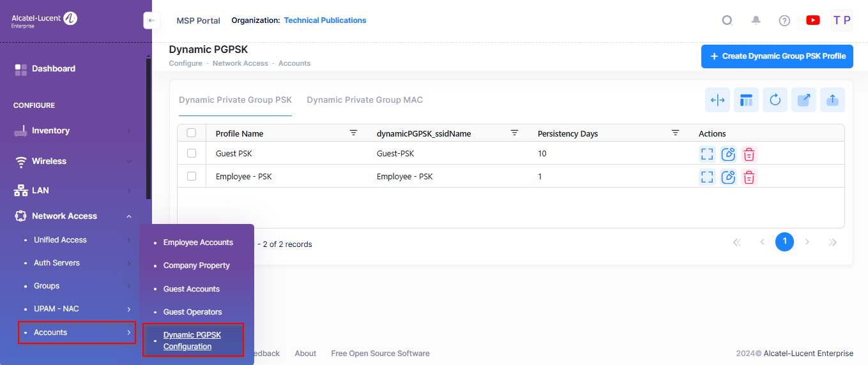Image resolution: width=868 pixels, height=365 pixels.
Task: Click the delete icon for Guest PSK
Action: [749, 154]
